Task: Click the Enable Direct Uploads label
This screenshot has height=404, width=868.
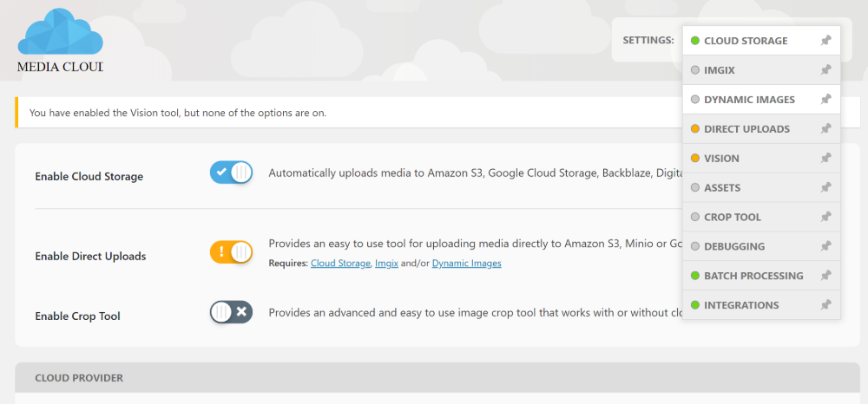Action: coord(91,257)
